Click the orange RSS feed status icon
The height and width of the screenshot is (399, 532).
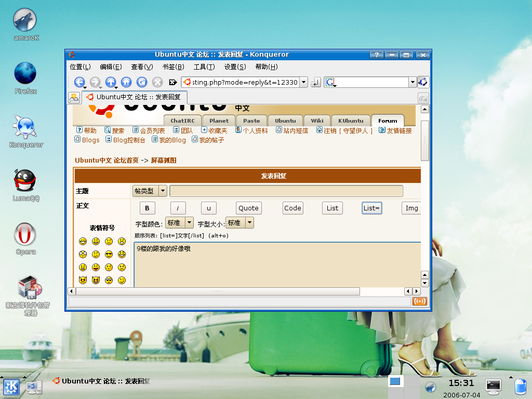coord(420,301)
